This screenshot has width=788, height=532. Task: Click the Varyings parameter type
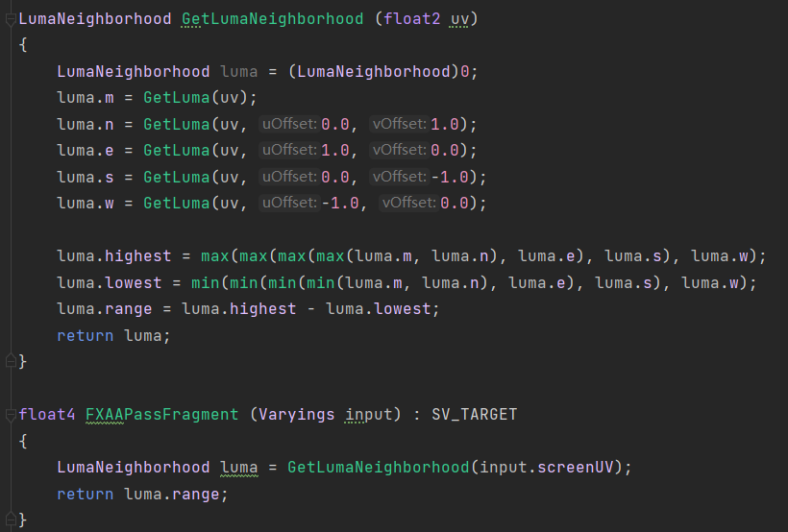(x=297, y=415)
